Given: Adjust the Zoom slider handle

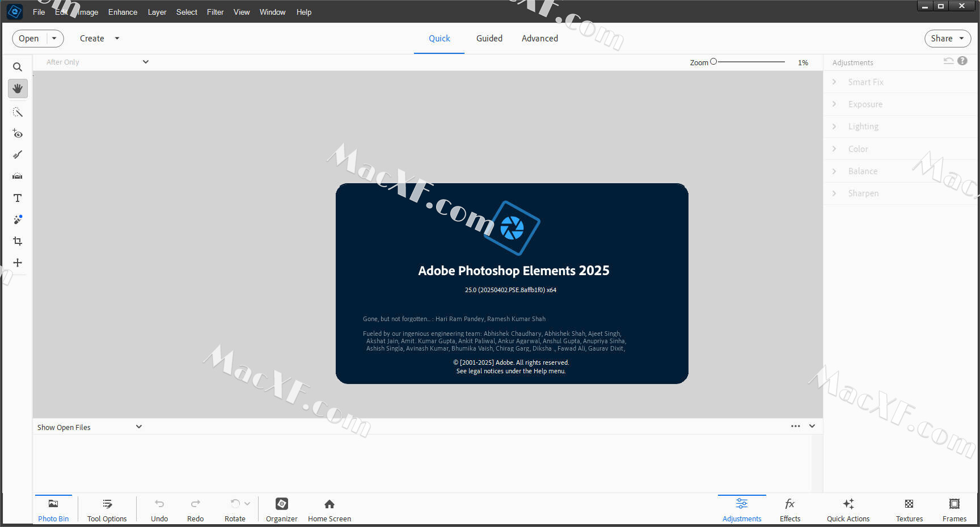Looking at the screenshot, I should click(713, 61).
